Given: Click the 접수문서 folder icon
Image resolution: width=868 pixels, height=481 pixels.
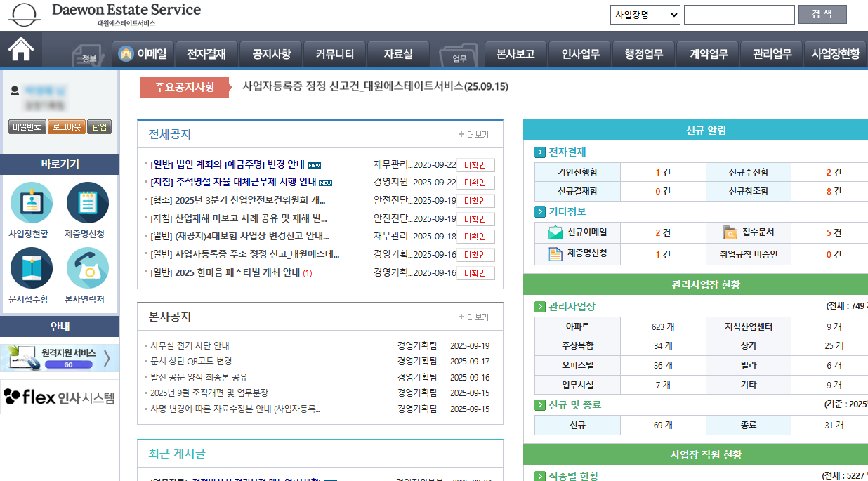Looking at the screenshot, I should [x=730, y=232].
